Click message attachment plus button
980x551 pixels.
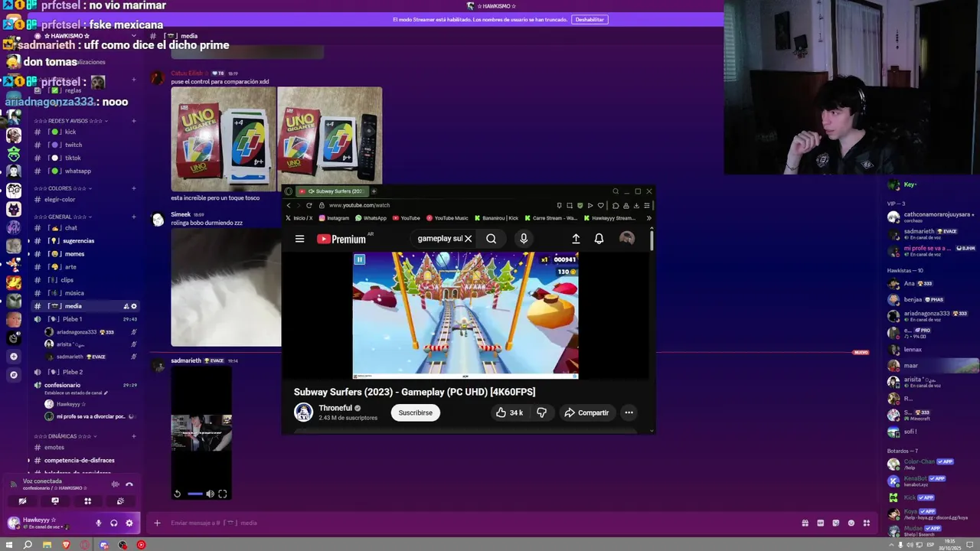[157, 523]
